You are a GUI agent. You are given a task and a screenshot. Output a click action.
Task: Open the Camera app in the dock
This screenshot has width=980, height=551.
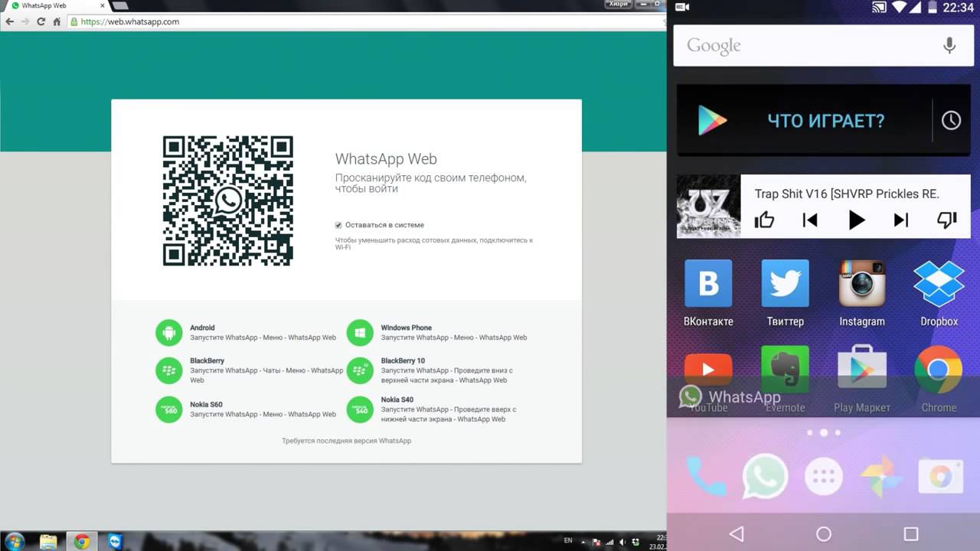coord(940,478)
